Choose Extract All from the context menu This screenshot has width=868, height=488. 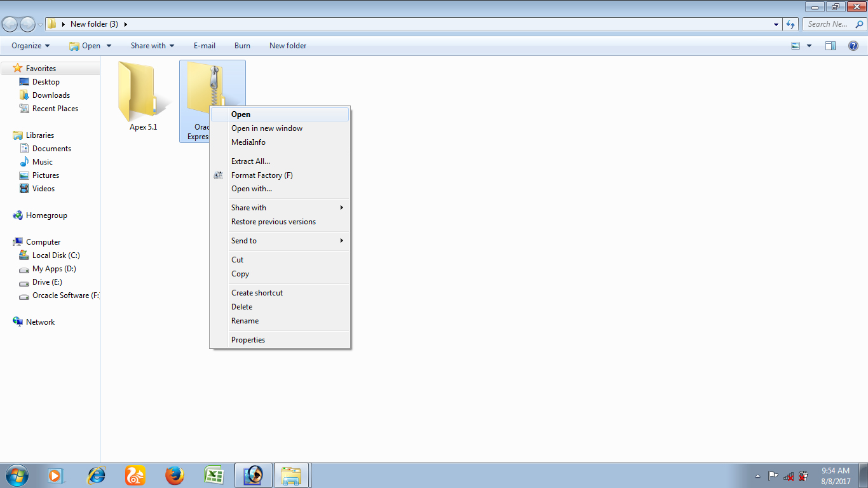[x=250, y=161]
